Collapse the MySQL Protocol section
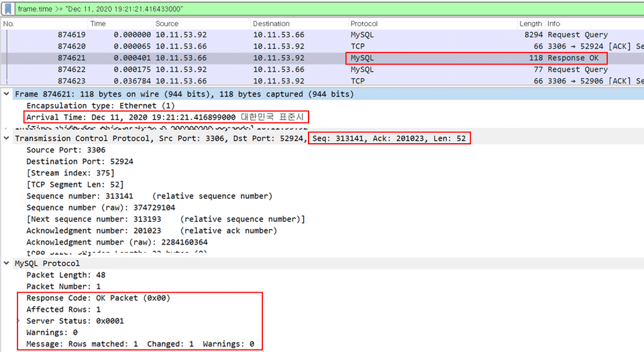The image size is (644, 352). (x=7, y=263)
